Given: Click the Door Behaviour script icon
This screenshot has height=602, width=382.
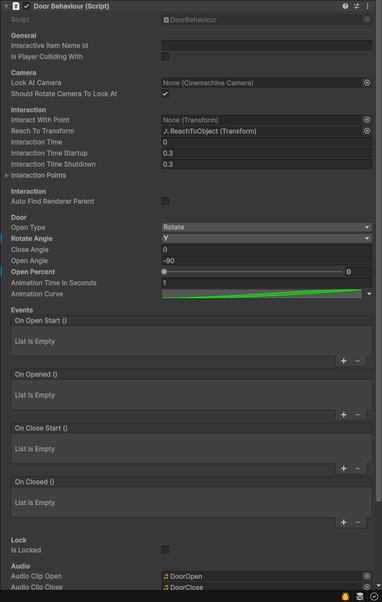Looking at the screenshot, I should [16, 6].
